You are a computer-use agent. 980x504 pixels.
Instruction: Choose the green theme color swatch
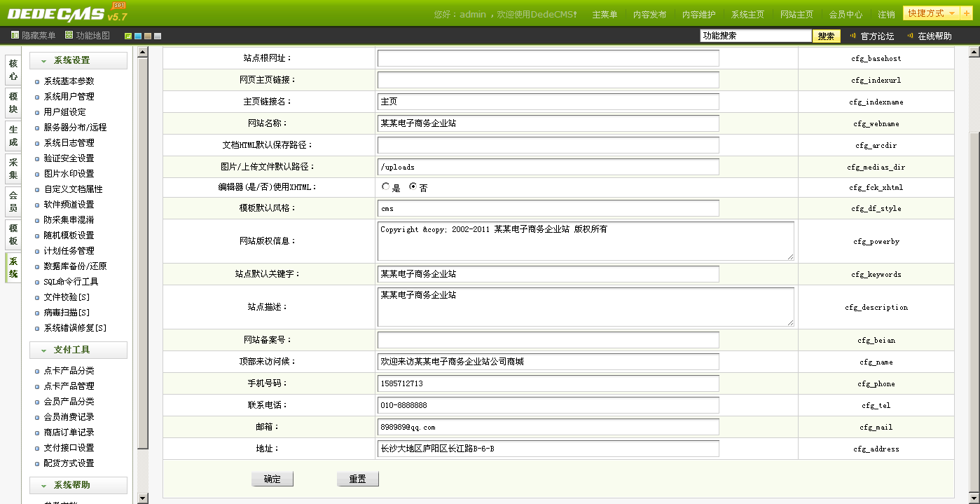click(x=128, y=36)
